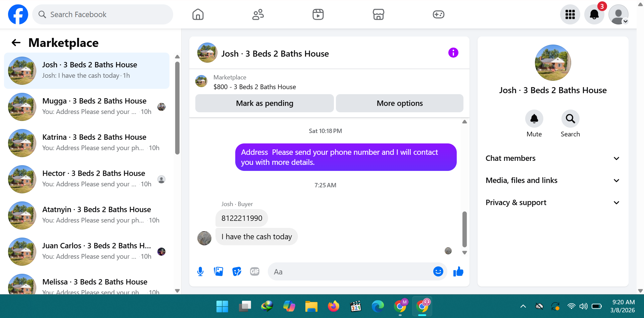
Task: Choose a sticker from the sticker icon
Action: coord(237,271)
